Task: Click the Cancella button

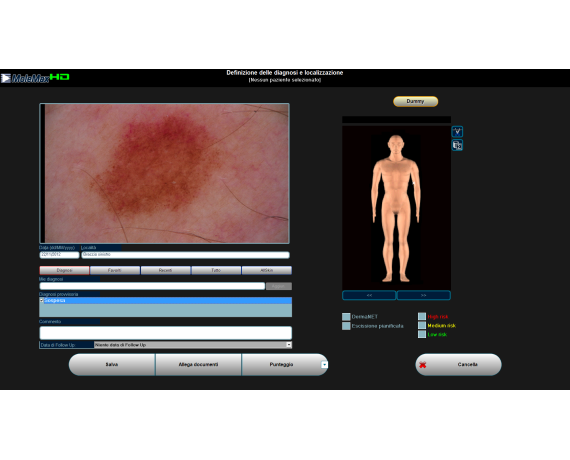Action: click(x=458, y=364)
